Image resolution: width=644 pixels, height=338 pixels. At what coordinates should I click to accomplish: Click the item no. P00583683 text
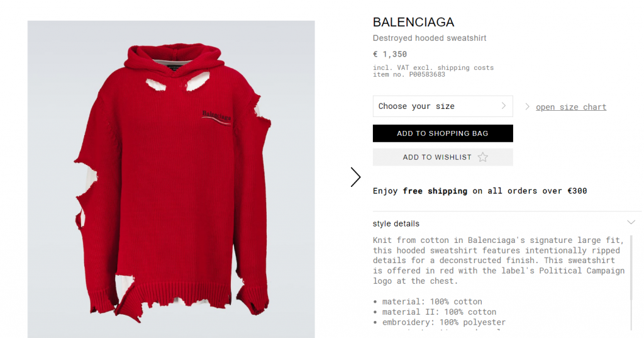click(x=409, y=74)
